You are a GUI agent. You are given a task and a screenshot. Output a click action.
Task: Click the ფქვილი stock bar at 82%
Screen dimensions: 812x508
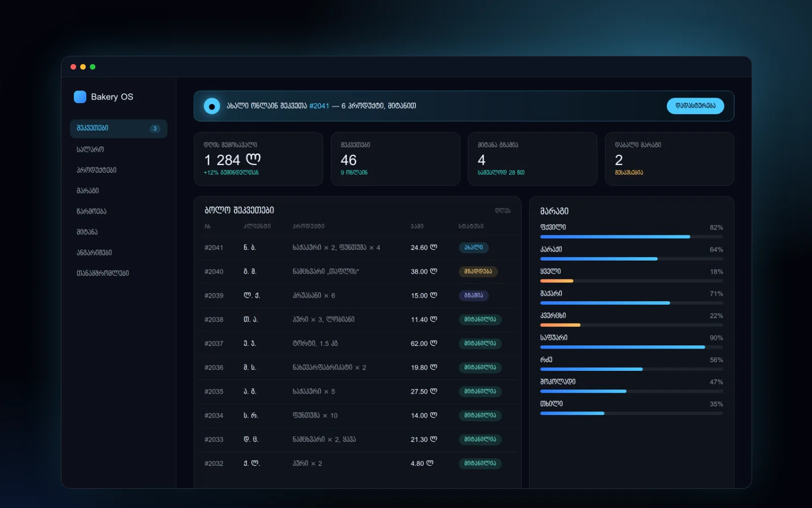click(632, 237)
